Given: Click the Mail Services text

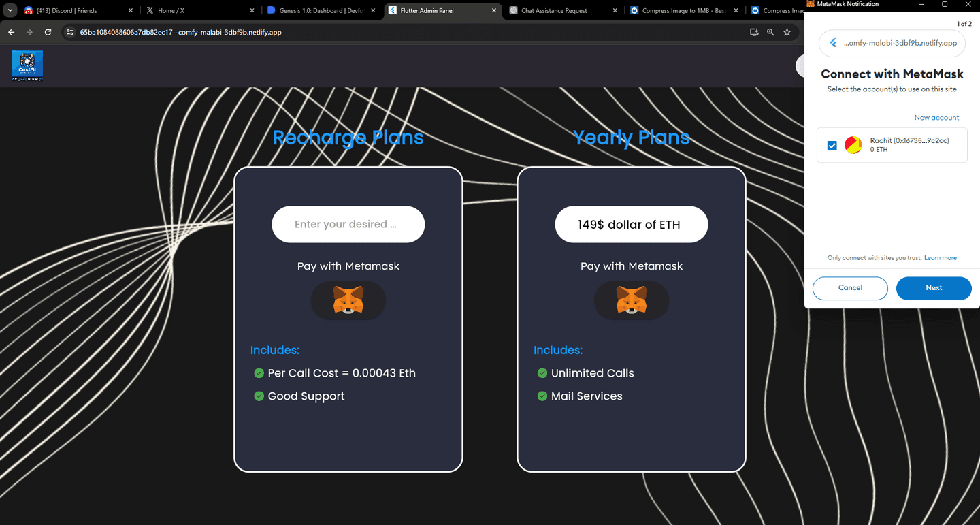Looking at the screenshot, I should (x=587, y=396).
